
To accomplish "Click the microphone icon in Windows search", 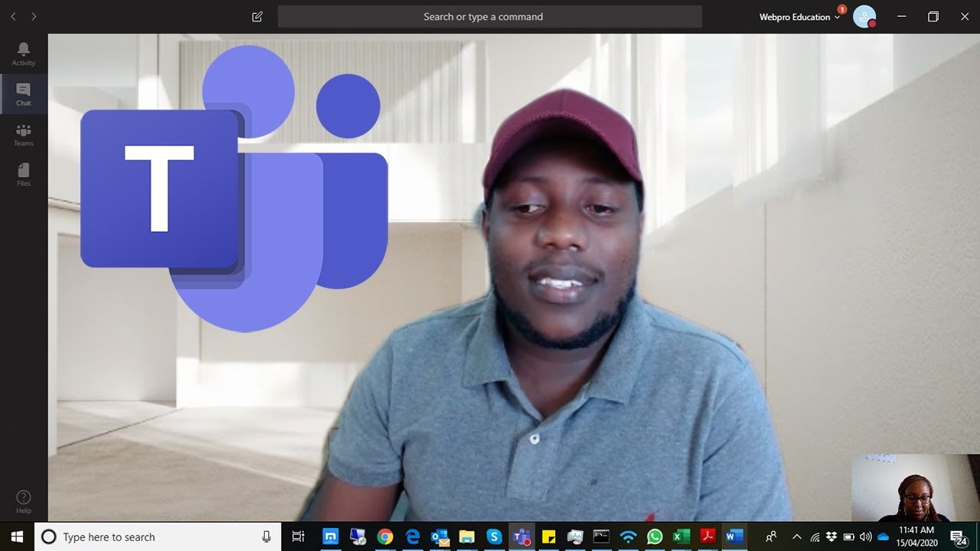I will pyautogui.click(x=266, y=536).
